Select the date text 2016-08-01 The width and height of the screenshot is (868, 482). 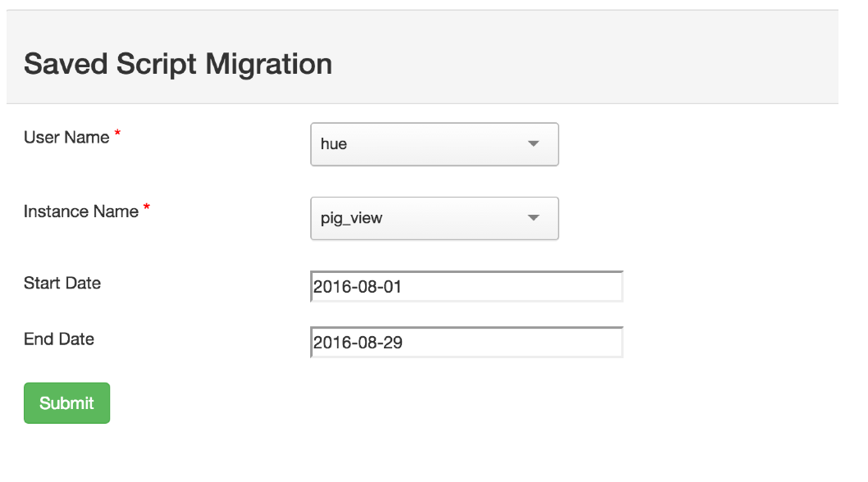coord(359,286)
